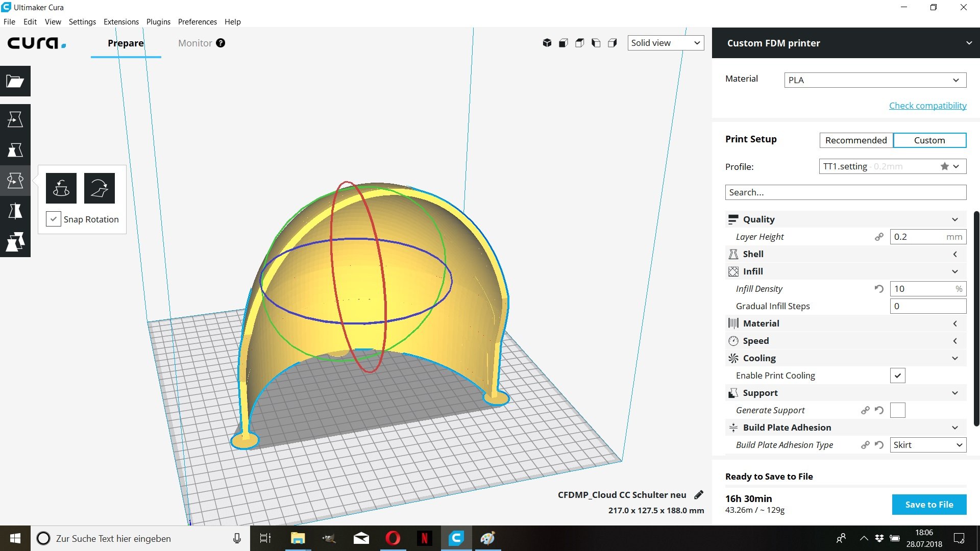Screen dimensions: 980x551
Task: Switch to the Monitor tab
Action: 195,43
